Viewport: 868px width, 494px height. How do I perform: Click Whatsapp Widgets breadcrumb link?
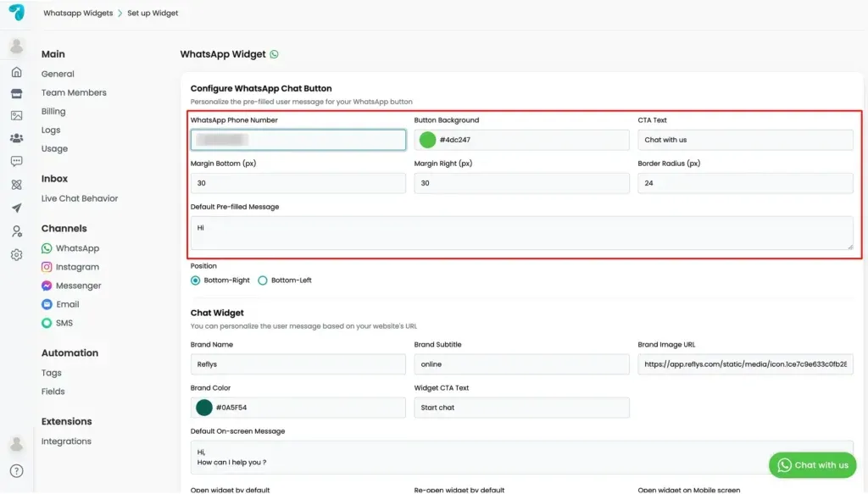[x=78, y=13]
